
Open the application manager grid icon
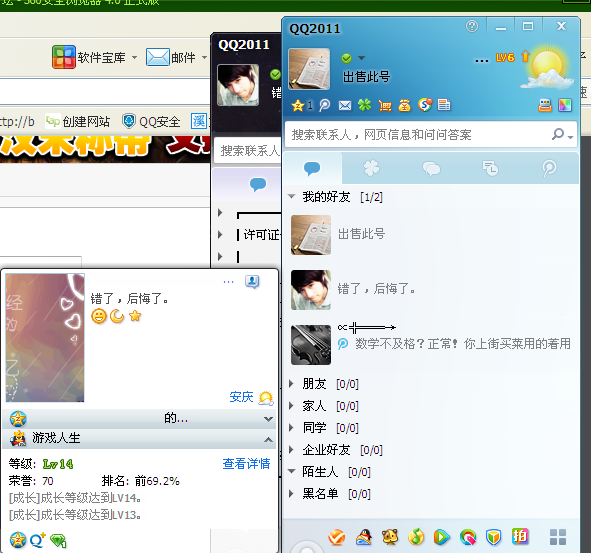pos(558,537)
